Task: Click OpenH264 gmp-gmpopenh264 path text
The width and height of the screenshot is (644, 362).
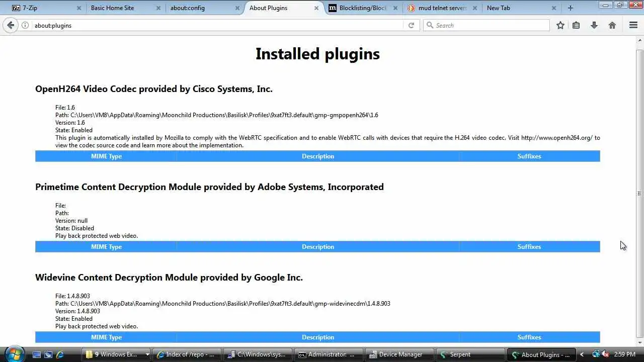Action: tap(217, 115)
